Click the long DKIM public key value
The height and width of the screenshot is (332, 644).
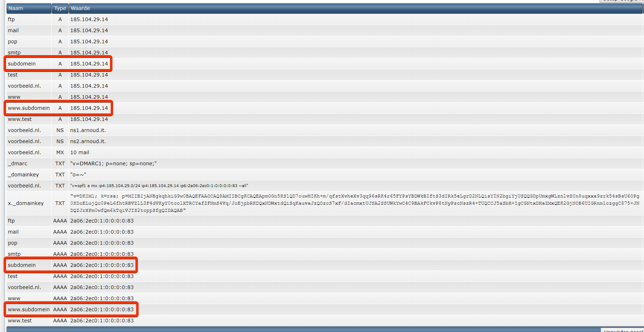[x=355, y=203]
